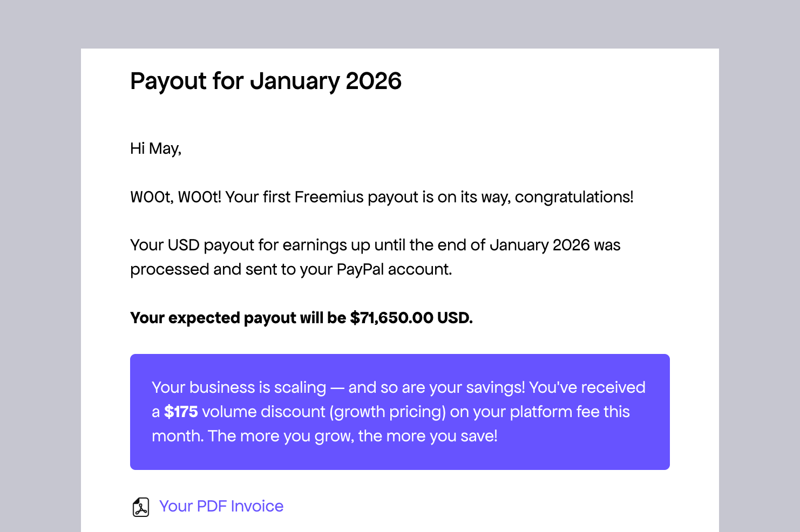The image size is (800, 532).
Task: Click the 'W00t, W00t!' text
Action: tap(175, 197)
